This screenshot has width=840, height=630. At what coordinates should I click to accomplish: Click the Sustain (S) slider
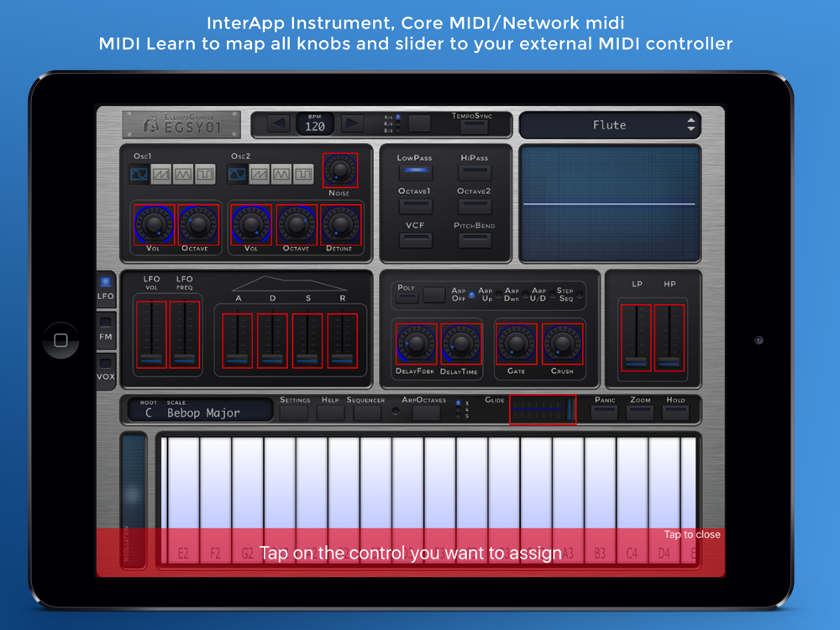click(x=307, y=341)
